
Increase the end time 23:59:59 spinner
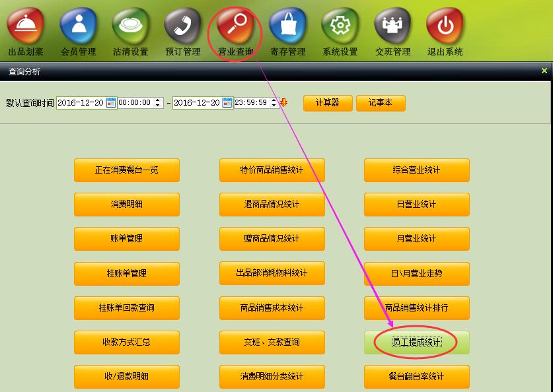[x=274, y=100]
